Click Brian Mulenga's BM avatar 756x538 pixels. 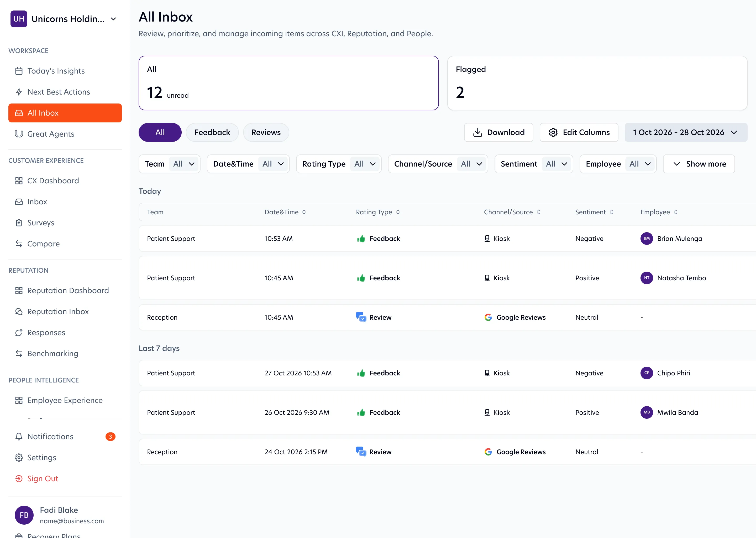(647, 239)
